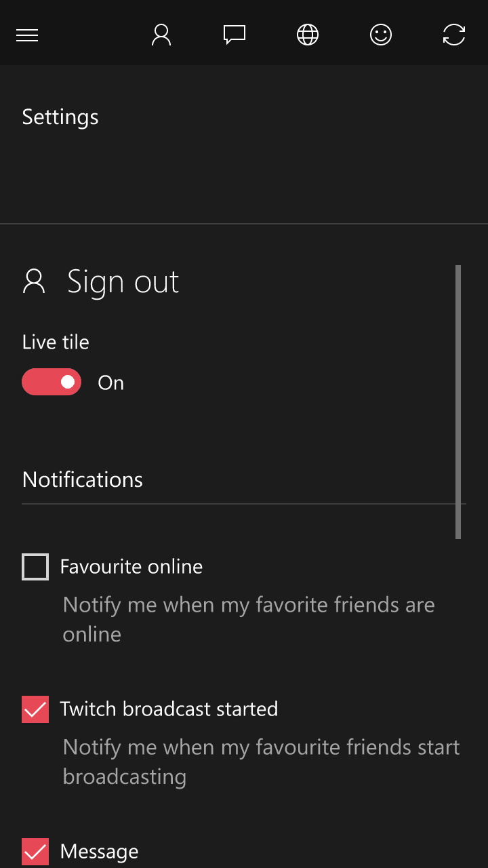Click 'Notify me when my favorite friends are online' description
This screenshot has width=488, height=868.
[249, 619]
